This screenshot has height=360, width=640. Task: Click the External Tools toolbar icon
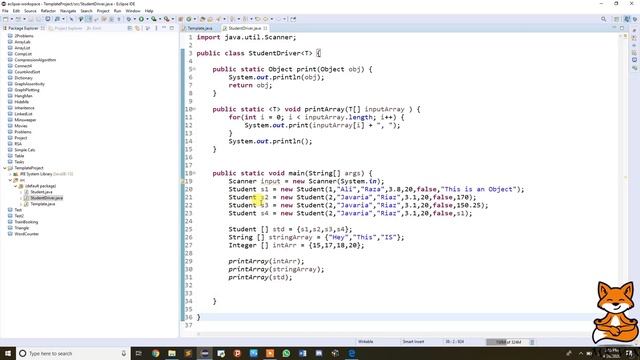(x=166, y=19)
